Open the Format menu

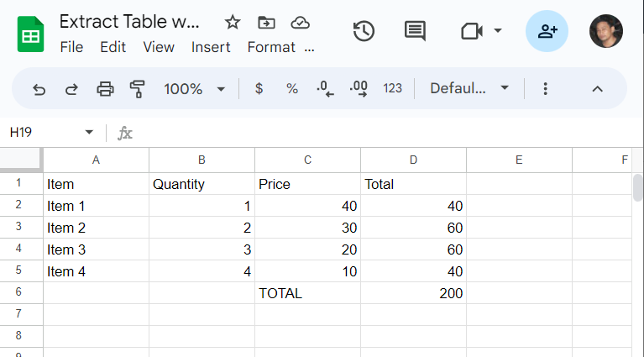(x=271, y=47)
